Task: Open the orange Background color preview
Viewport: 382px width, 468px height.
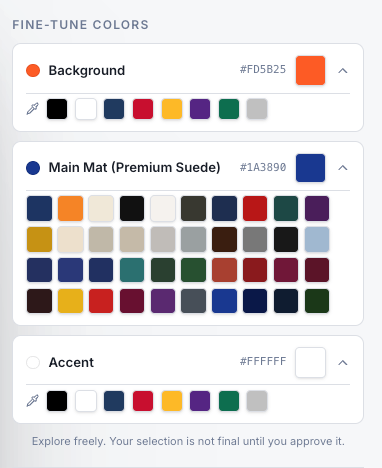Action: coord(310,70)
